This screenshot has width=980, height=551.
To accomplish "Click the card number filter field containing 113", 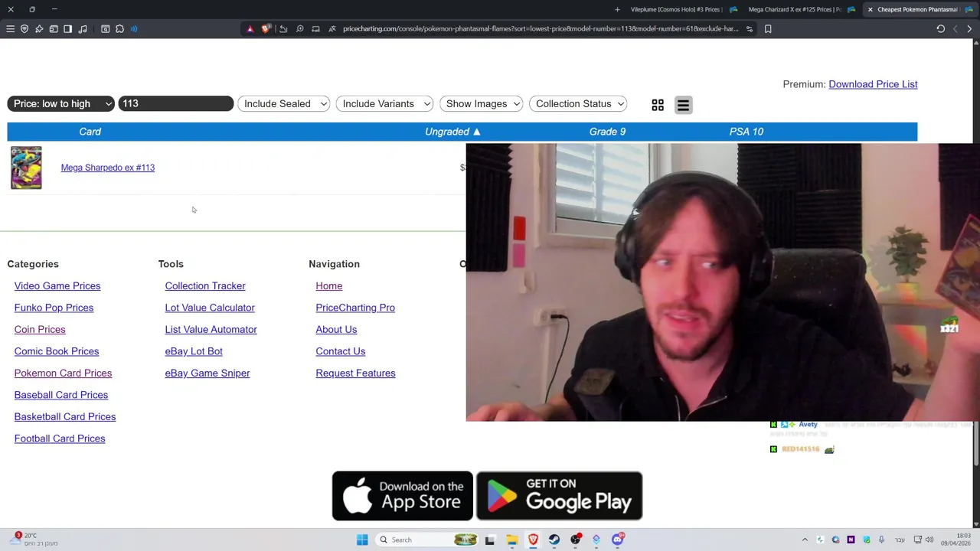I will coord(175,103).
